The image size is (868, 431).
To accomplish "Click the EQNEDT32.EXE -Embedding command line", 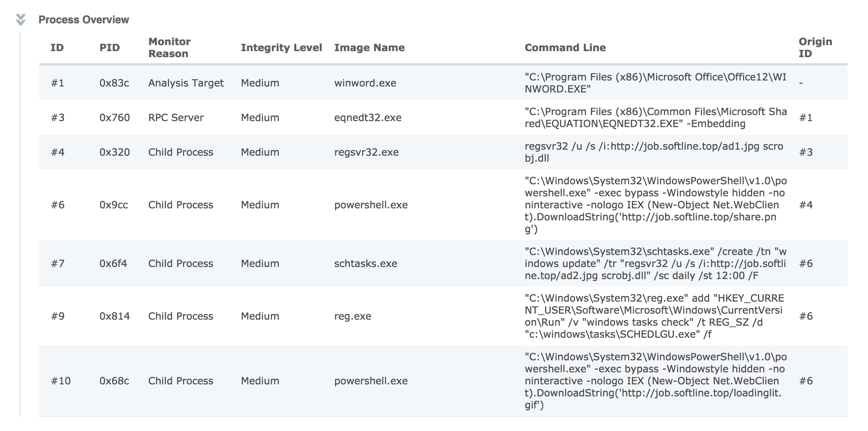I will click(x=656, y=117).
